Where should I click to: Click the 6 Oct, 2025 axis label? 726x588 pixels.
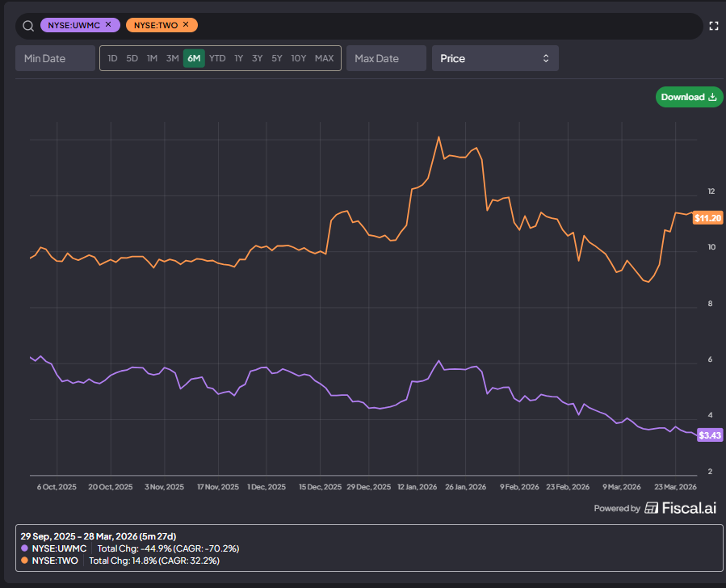point(57,487)
